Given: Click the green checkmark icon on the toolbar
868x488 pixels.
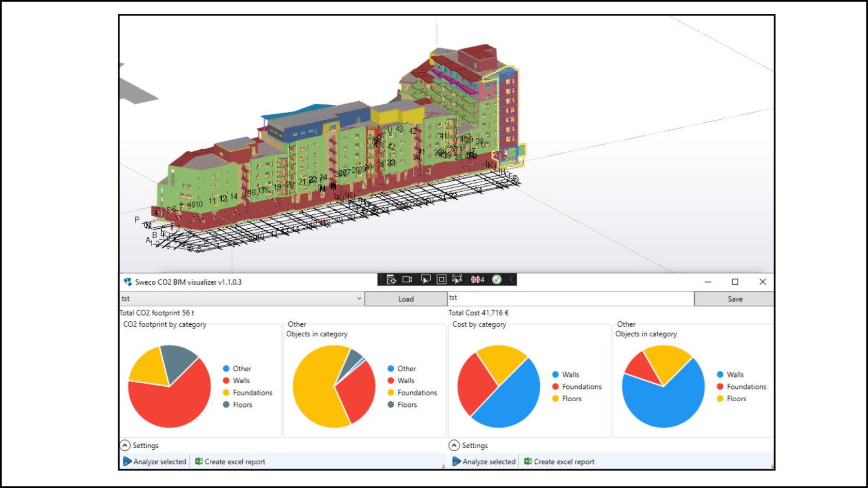Looking at the screenshot, I should pyautogui.click(x=497, y=279).
